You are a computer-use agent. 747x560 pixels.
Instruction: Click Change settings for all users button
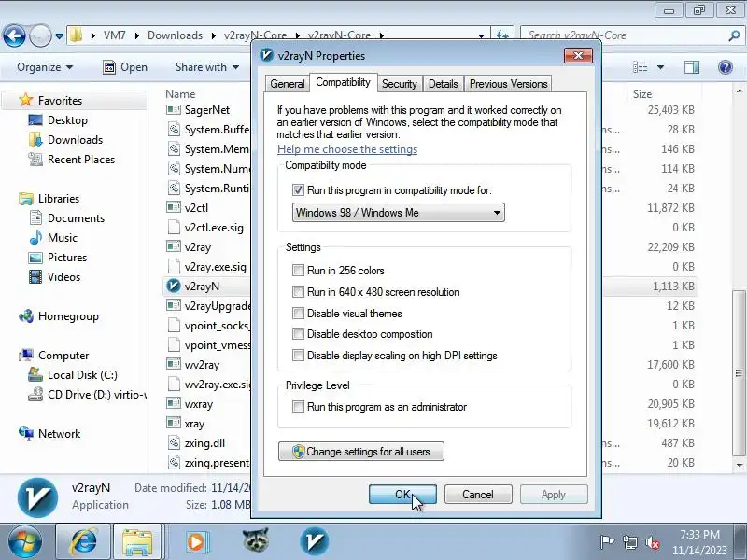coord(361,452)
